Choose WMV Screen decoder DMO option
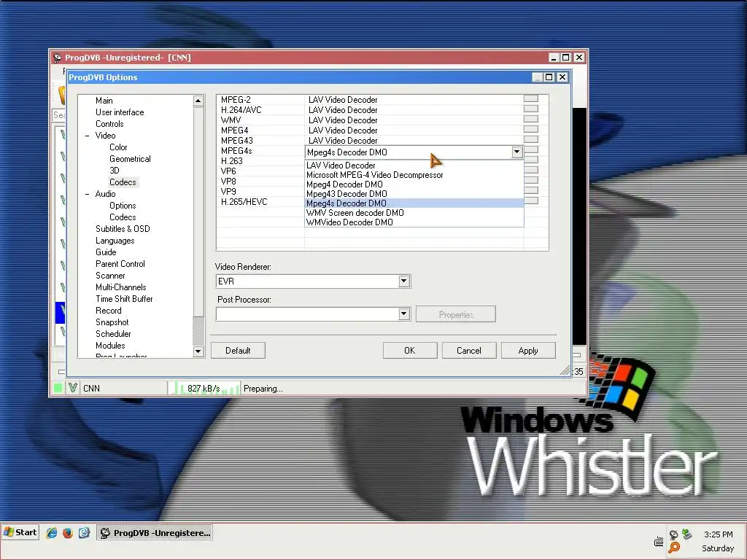Screen dimensions: 747x560 414,213
